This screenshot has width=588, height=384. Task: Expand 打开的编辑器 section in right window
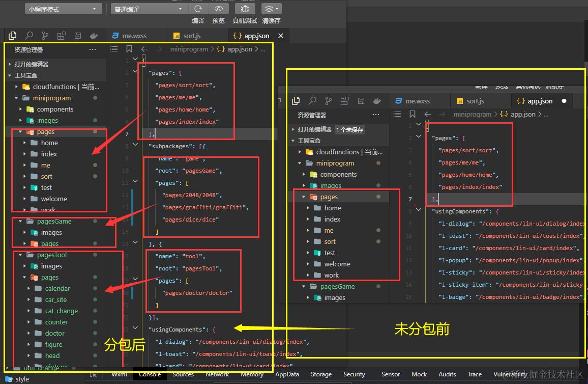tap(293, 129)
